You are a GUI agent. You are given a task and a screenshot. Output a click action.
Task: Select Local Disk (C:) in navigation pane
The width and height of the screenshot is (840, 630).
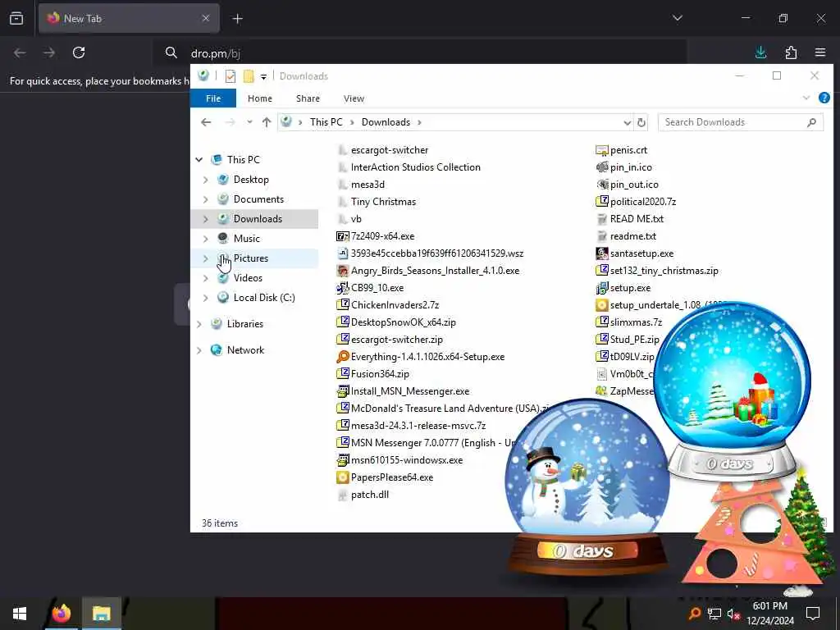click(x=264, y=298)
